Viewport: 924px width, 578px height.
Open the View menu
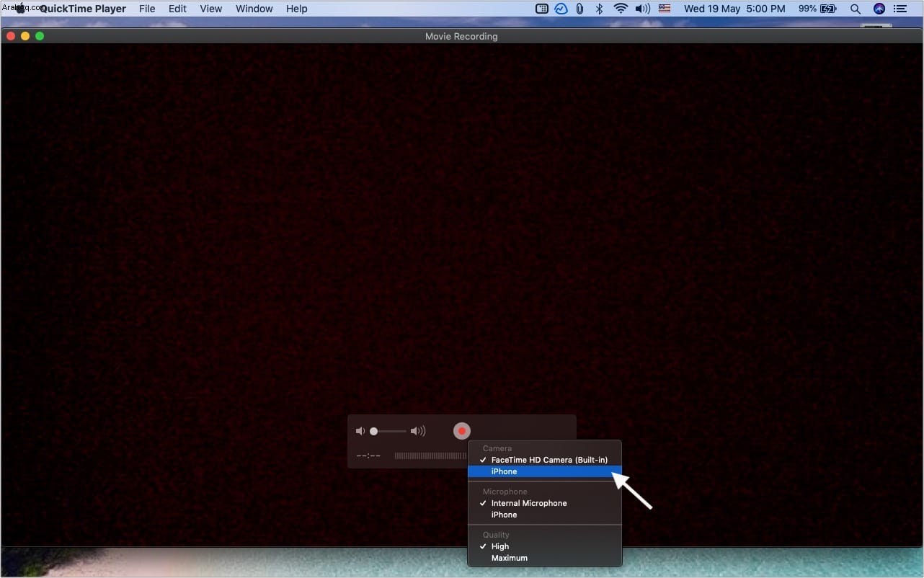click(x=210, y=9)
